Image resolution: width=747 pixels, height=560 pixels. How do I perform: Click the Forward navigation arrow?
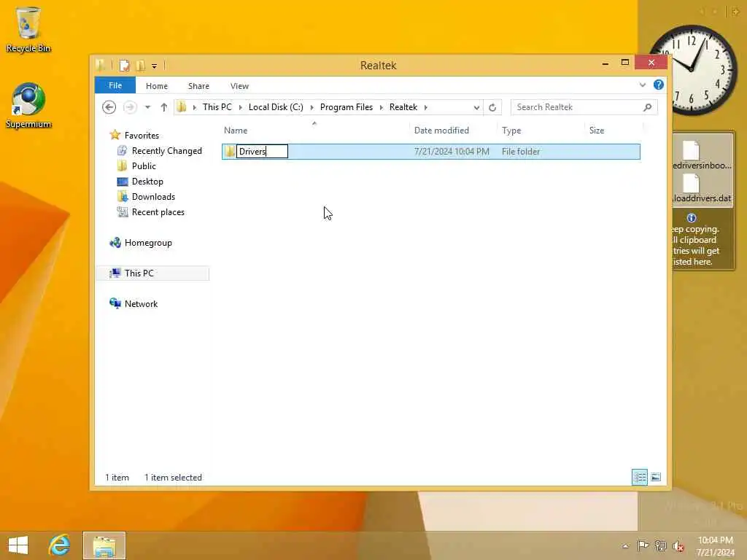coord(130,107)
